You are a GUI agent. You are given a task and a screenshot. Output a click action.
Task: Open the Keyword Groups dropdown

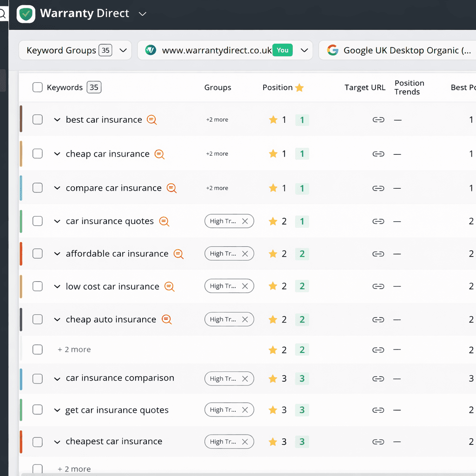point(75,50)
